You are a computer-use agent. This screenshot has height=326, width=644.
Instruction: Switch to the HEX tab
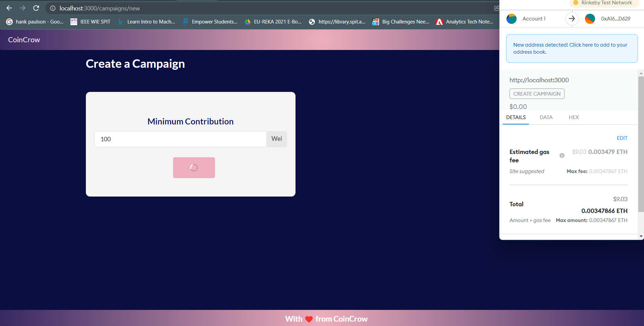(574, 117)
